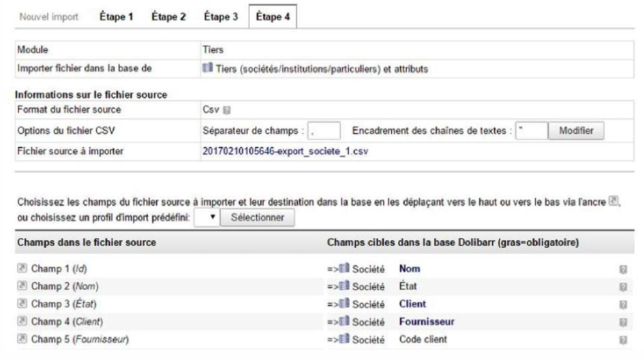644x359 pixels.
Task: Click the anchor icon beside Champ 2 (Nom)
Action: (22, 286)
